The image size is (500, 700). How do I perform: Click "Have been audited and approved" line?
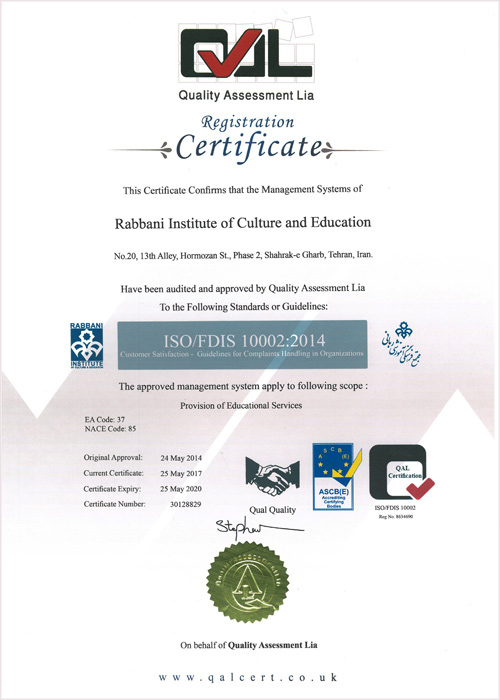(243, 288)
